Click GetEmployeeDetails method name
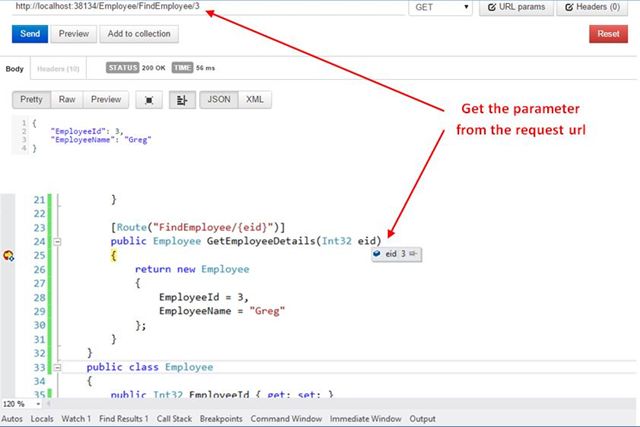Screen dimensions: 640x427 261,241
